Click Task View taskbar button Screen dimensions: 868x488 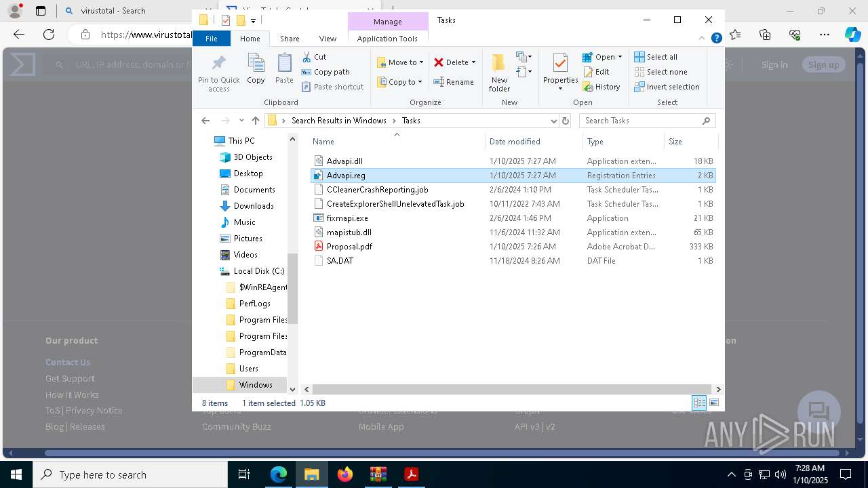tap(244, 474)
